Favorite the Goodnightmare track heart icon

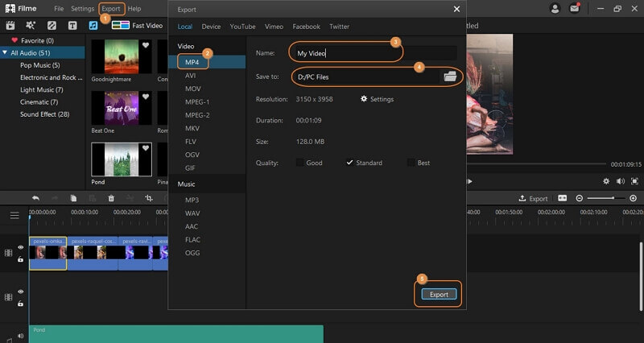tap(146, 45)
